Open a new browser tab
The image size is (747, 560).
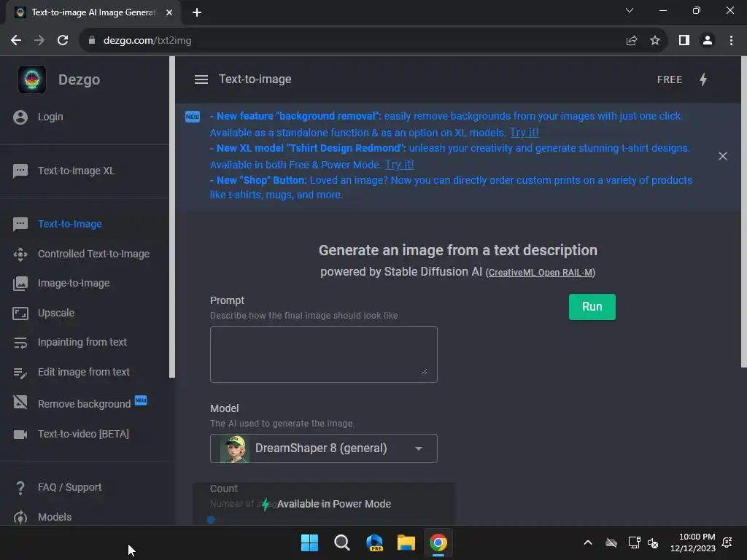coord(197,12)
